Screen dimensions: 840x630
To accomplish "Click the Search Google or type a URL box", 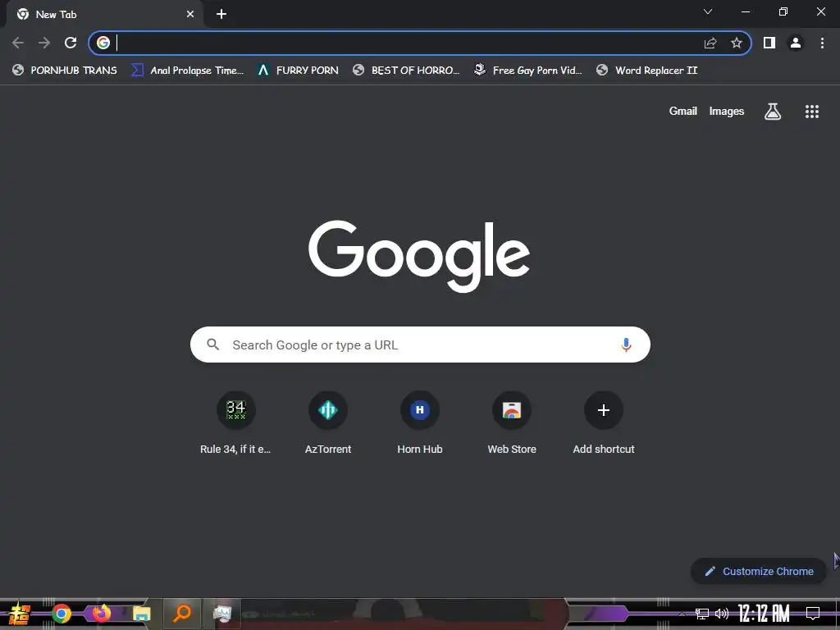I will coord(420,345).
